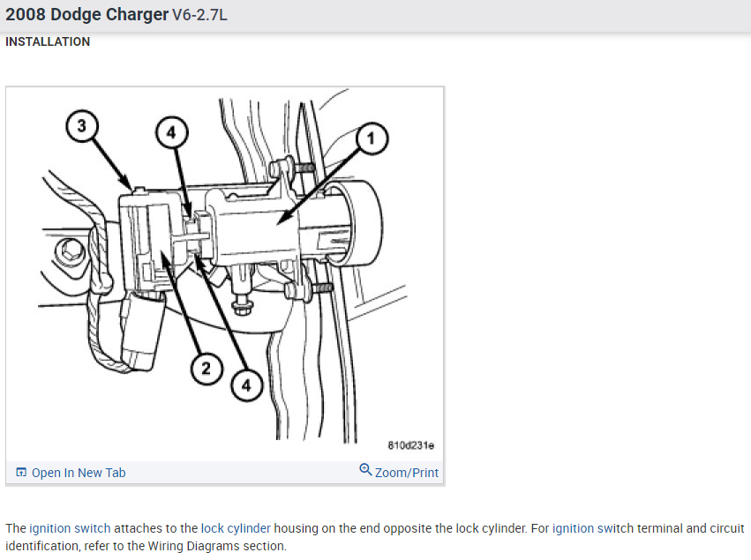Open the Zoom/Print link
The height and width of the screenshot is (560, 751).
tap(399, 472)
